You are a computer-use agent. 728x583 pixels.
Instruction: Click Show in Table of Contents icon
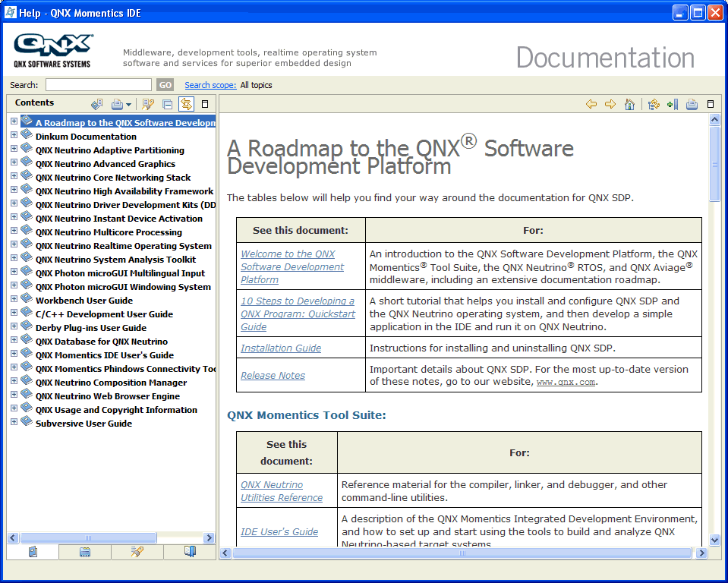pos(654,105)
